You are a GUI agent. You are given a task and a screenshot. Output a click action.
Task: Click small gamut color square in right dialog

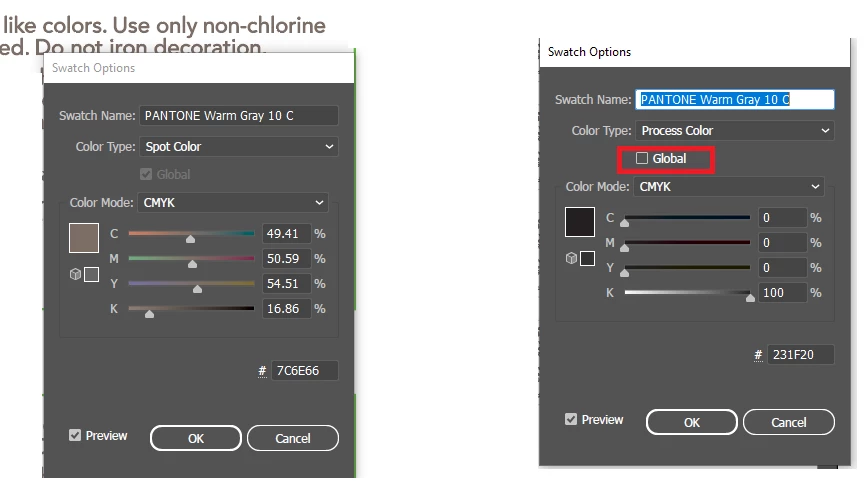click(588, 258)
